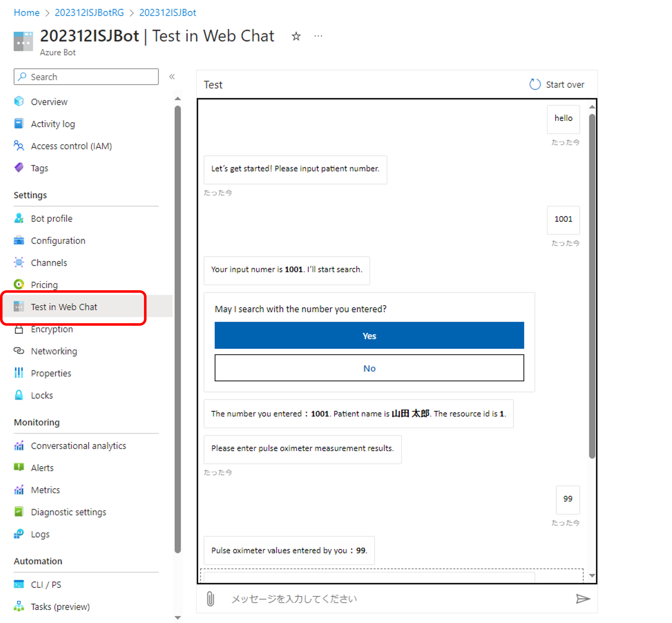Go to 202312ISJBotRG breadcrumb link

pyautogui.click(x=89, y=13)
